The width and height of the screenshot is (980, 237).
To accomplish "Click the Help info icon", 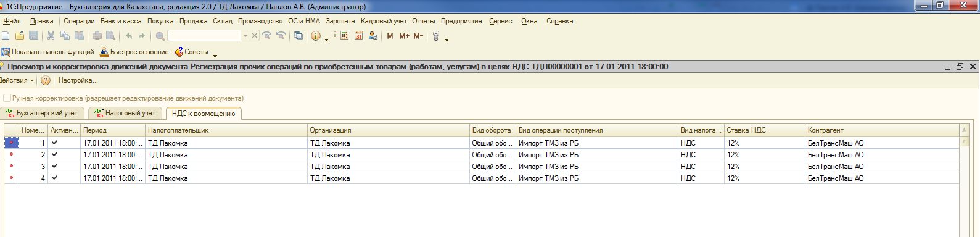I will [x=316, y=36].
